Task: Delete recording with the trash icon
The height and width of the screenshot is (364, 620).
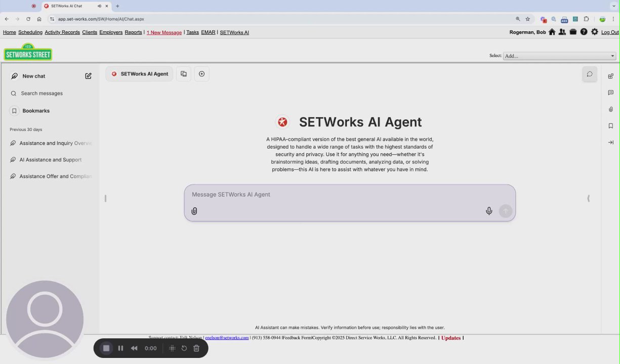Action: point(196,348)
